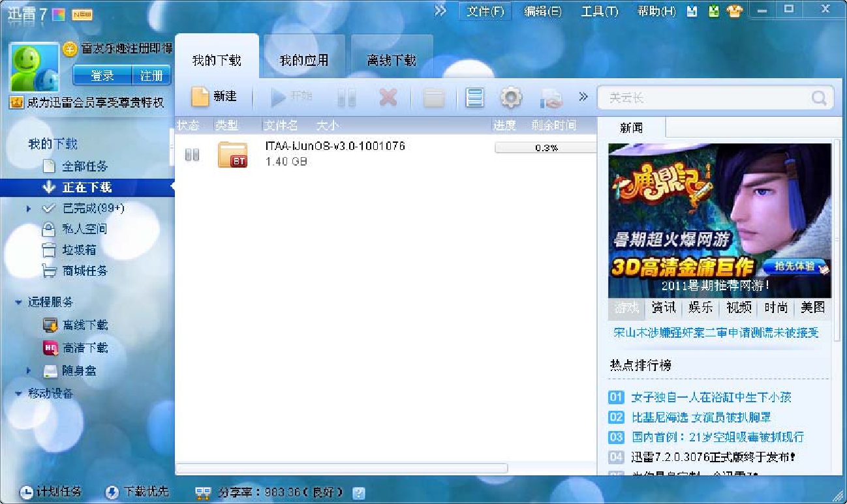The width and height of the screenshot is (847, 504).
Task: Switch to 视频 news category
Action: tap(739, 308)
